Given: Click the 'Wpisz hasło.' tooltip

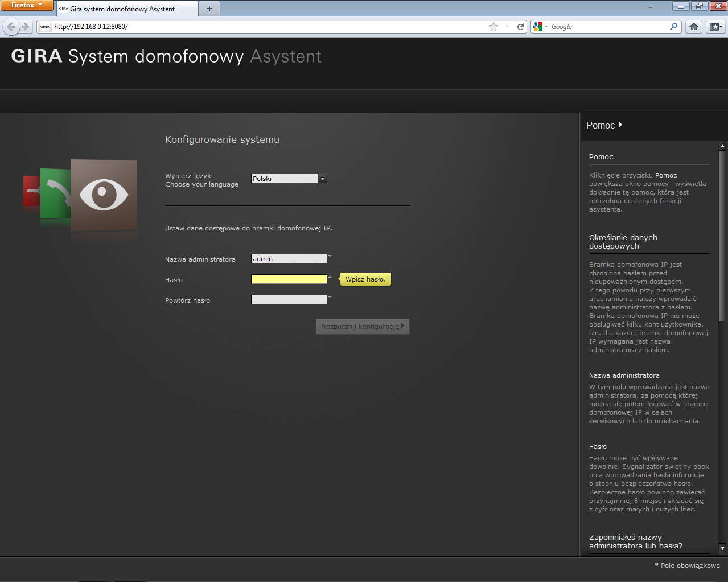Looking at the screenshot, I should pyautogui.click(x=365, y=279).
